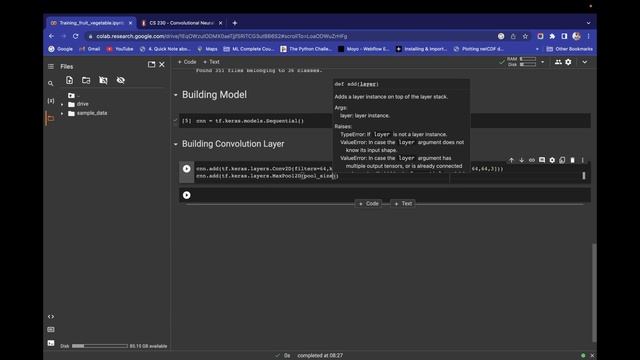Open Files panel in new window
640x360 pixels.
pos(151,64)
